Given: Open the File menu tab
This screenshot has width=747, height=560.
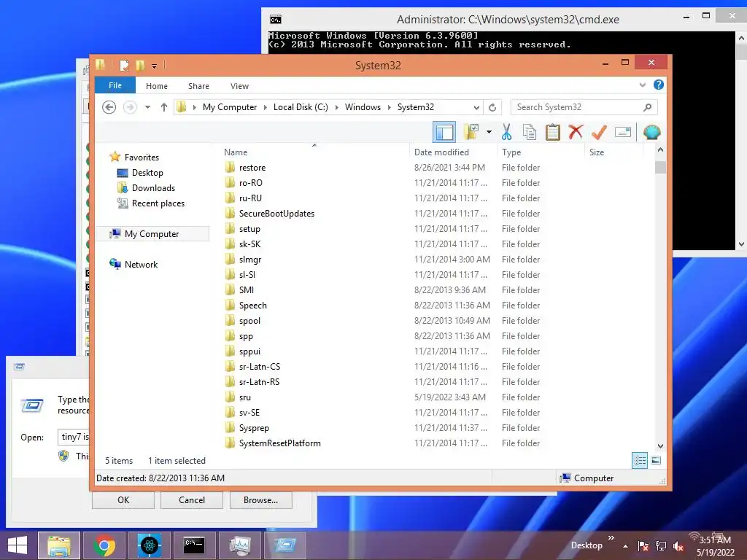Looking at the screenshot, I should coord(115,85).
